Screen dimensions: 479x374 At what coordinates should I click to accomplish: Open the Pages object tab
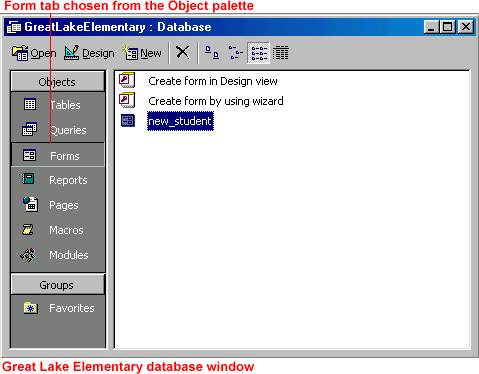coord(57,205)
